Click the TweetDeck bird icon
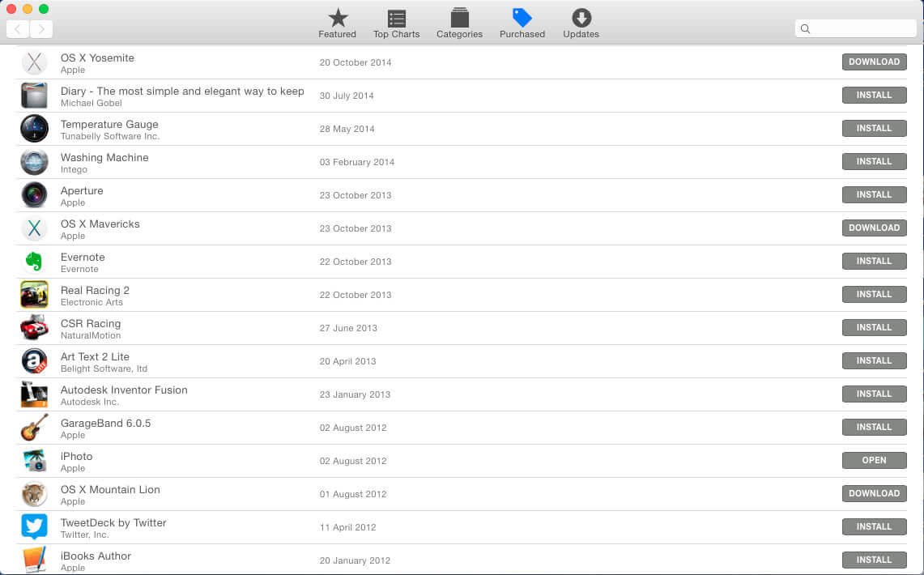924x575 pixels. (34, 526)
